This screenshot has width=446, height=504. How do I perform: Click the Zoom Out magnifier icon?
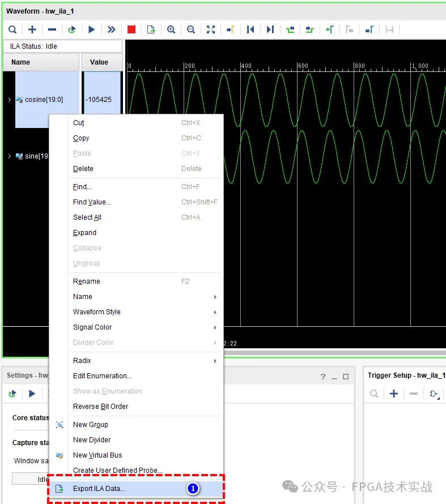191,29
